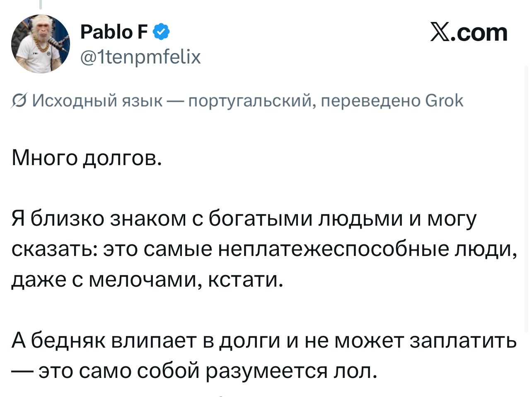Click the thread connector line above the avatar

(41, 4)
